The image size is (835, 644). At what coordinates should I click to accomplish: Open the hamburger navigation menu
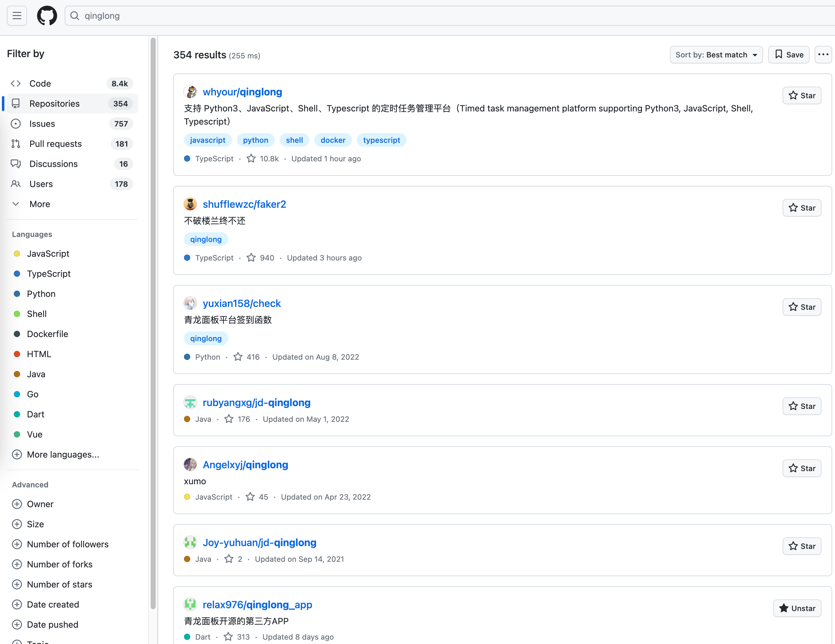point(17,16)
